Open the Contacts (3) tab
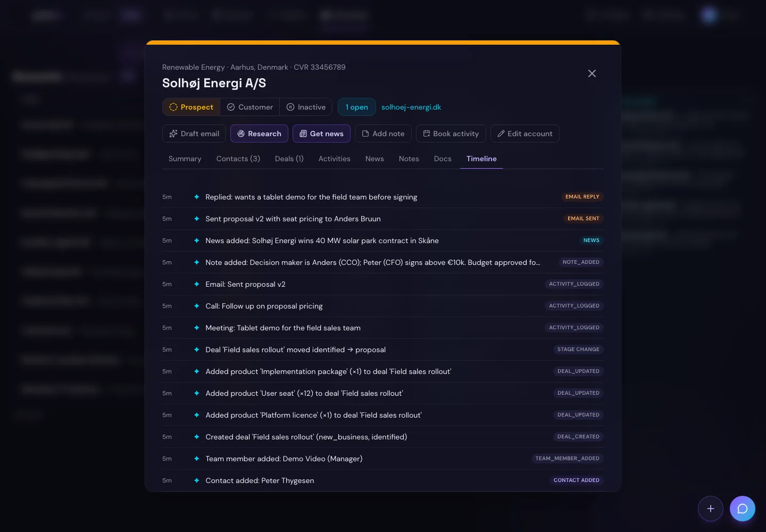 238,159
